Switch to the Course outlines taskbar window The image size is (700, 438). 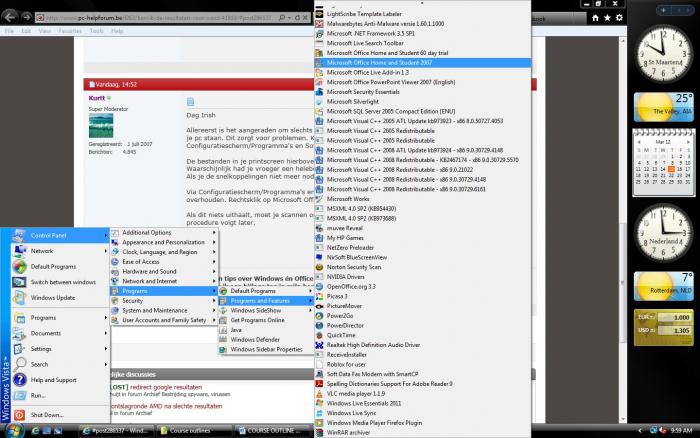tap(194, 431)
